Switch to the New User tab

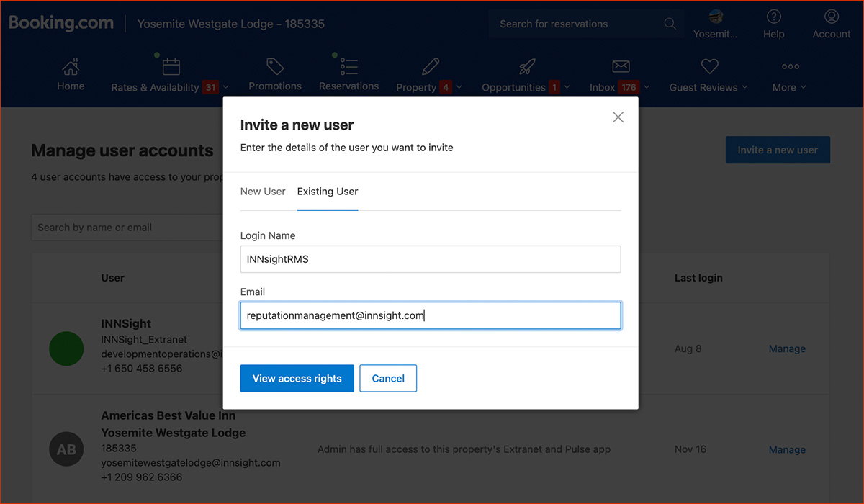pyautogui.click(x=263, y=192)
